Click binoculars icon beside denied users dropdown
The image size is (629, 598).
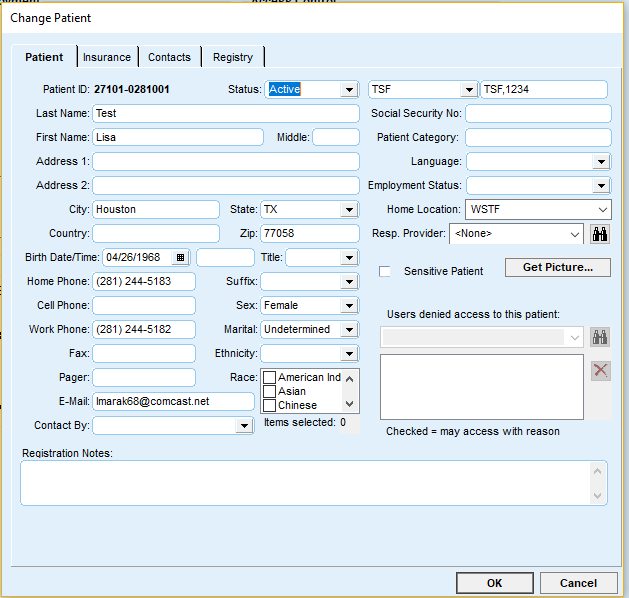(600, 338)
